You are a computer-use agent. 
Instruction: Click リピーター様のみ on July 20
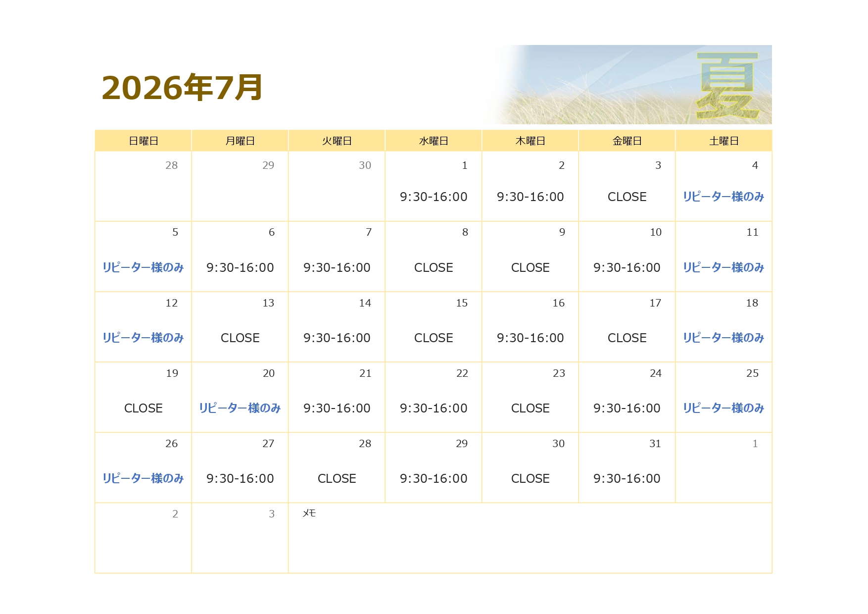(x=240, y=408)
